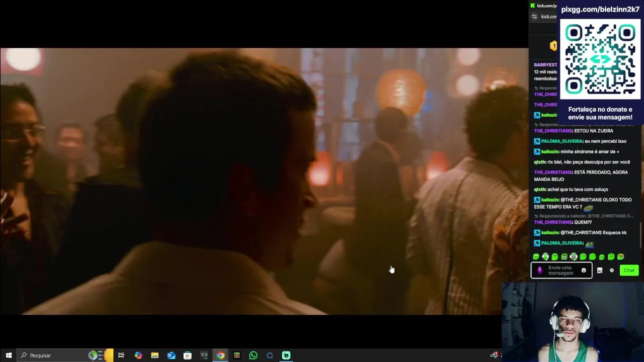The height and width of the screenshot is (362, 644).
Task: Click the THE_CHRISTIANS username on the 'ESTOU NA ZUEIRA' message
Action: click(x=553, y=131)
